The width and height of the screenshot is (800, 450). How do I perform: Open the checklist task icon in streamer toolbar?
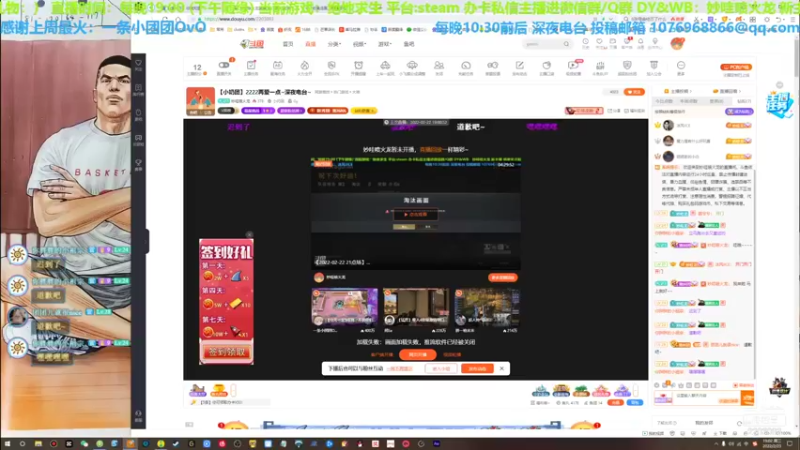point(251,67)
